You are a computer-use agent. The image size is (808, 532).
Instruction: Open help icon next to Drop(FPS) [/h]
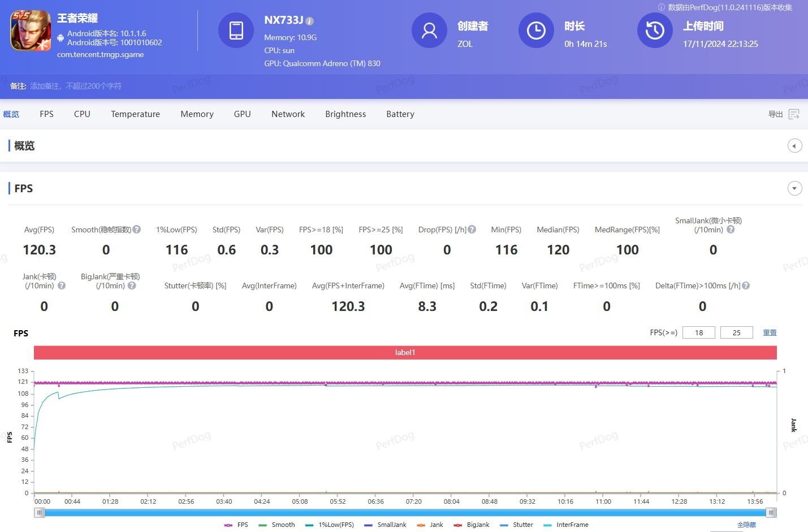click(x=472, y=230)
